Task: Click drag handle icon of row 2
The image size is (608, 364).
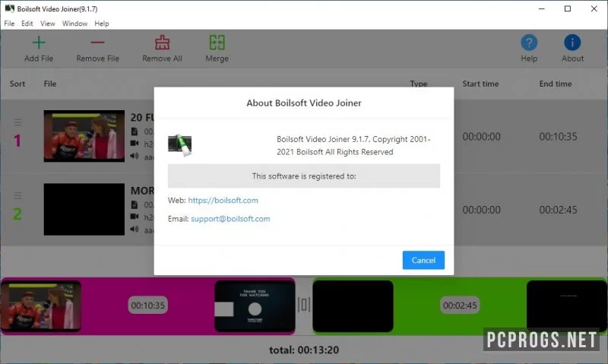Action: click(17, 195)
